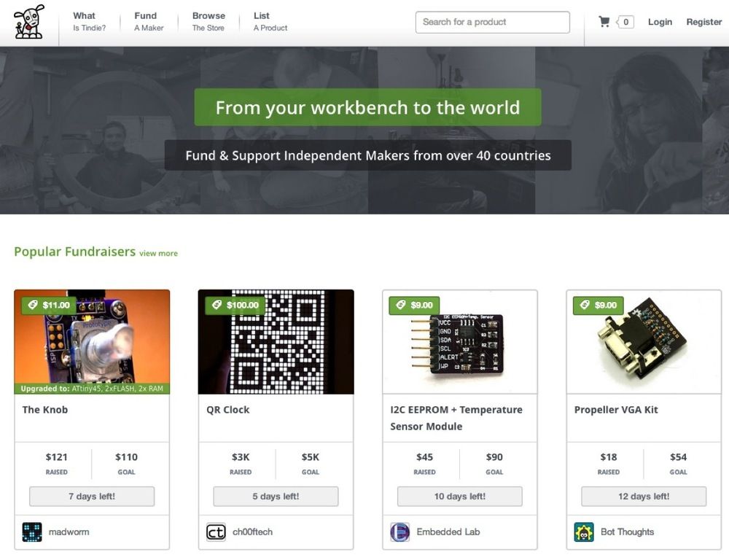Open Bot Thoughts seller profile name
The width and height of the screenshot is (729, 560).
pos(627,532)
